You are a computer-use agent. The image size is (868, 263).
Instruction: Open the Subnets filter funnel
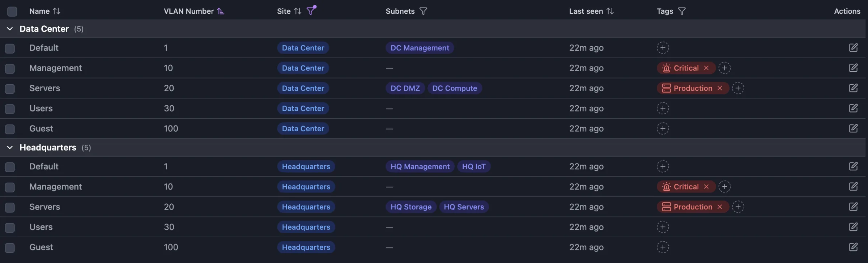click(x=423, y=11)
